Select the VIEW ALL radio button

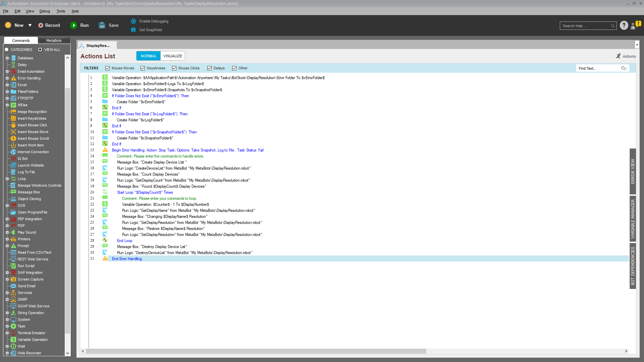(40, 50)
